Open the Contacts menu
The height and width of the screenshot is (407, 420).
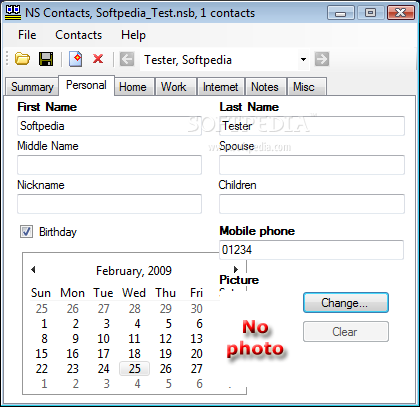pos(79,35)
